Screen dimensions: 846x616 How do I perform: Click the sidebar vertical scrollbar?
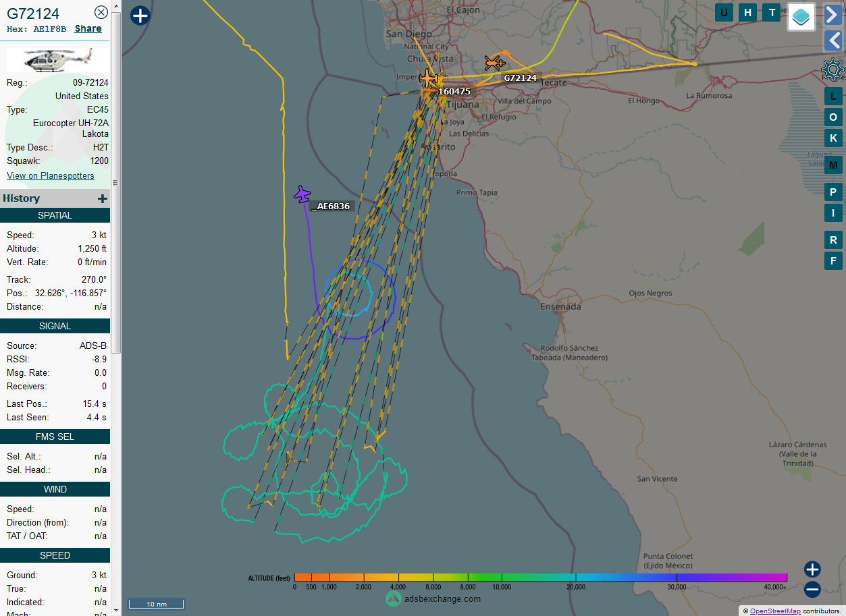115,182
